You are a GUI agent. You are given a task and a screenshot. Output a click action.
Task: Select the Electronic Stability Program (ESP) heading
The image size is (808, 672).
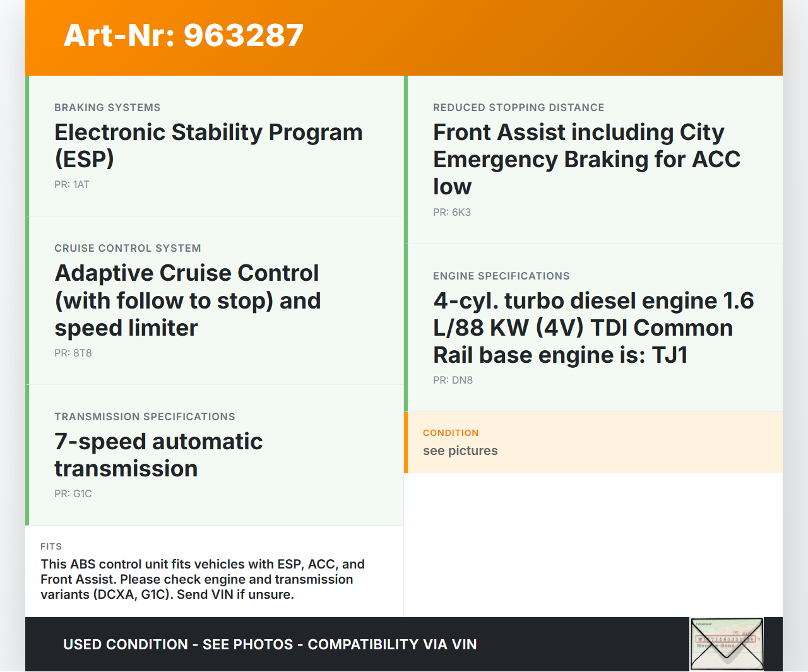208,145
